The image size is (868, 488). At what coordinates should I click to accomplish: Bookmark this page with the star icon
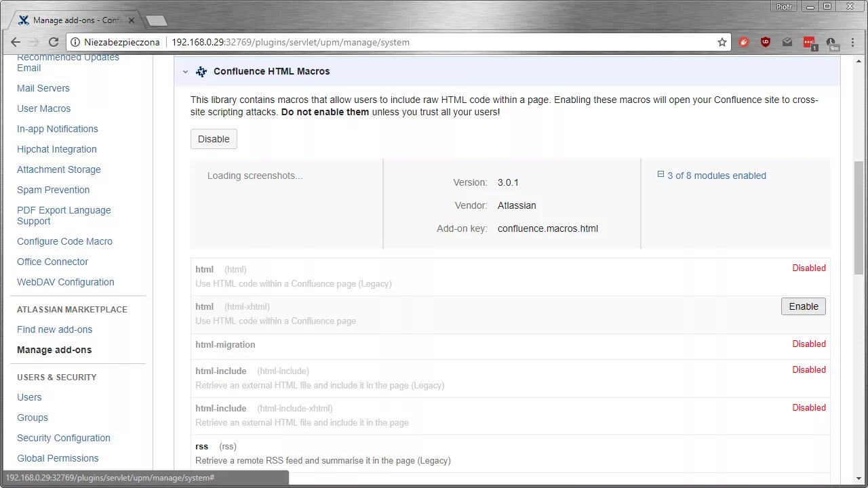pyautogui.click(x=722, y=42)
